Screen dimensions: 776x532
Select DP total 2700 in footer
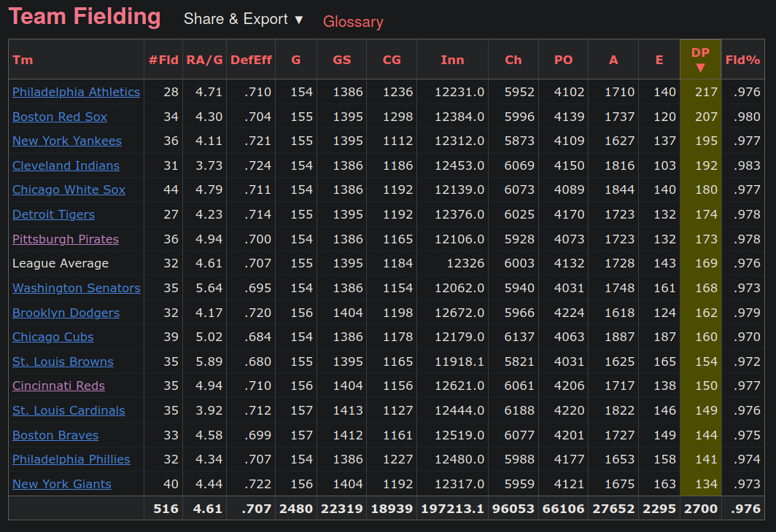701,509
